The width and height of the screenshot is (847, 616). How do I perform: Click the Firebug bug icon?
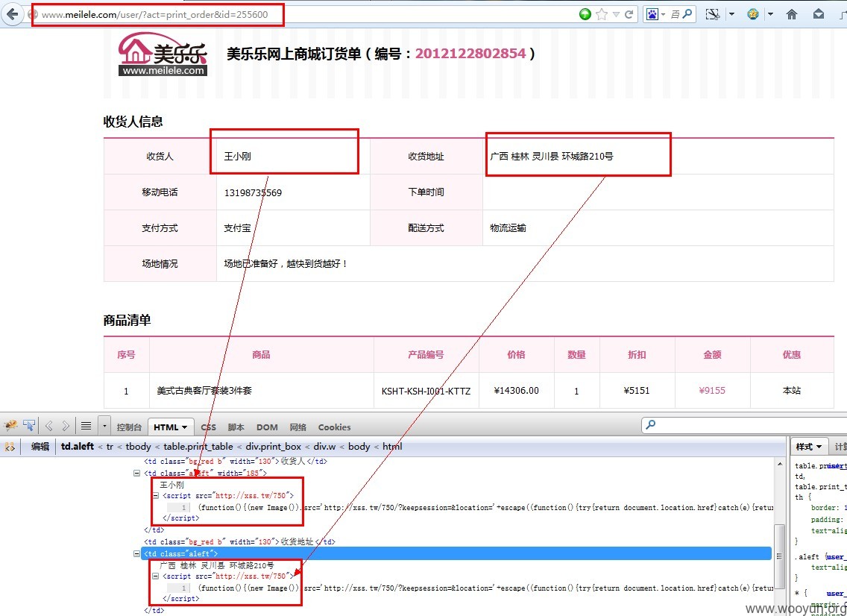pyautogui.click(x=10, y=427)
